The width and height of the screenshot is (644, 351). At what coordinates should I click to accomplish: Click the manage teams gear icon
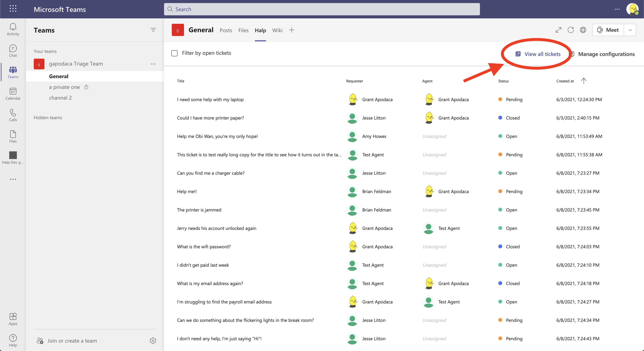153,340
